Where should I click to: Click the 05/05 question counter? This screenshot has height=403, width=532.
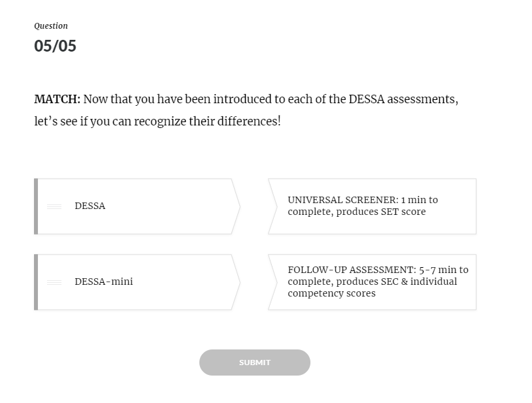point(55,46)
